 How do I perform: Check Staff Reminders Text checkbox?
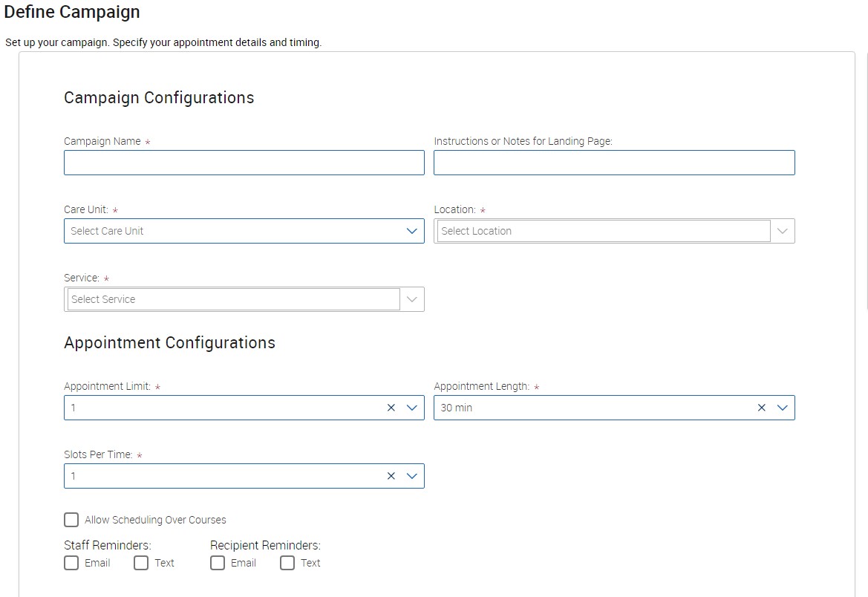[141, 563]
